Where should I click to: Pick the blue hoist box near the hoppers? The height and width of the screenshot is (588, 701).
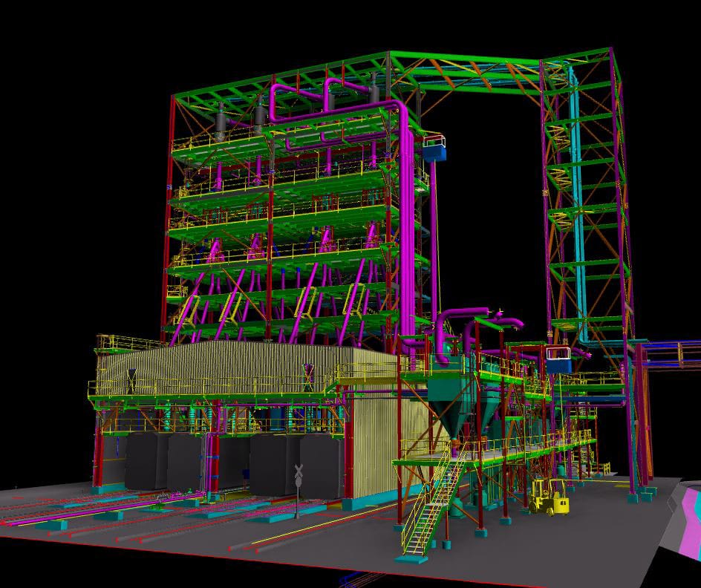tap(558, 360)
